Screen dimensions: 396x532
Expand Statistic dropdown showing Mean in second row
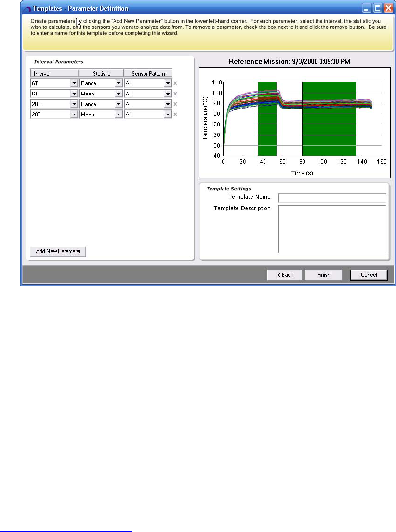coord(119,94)
